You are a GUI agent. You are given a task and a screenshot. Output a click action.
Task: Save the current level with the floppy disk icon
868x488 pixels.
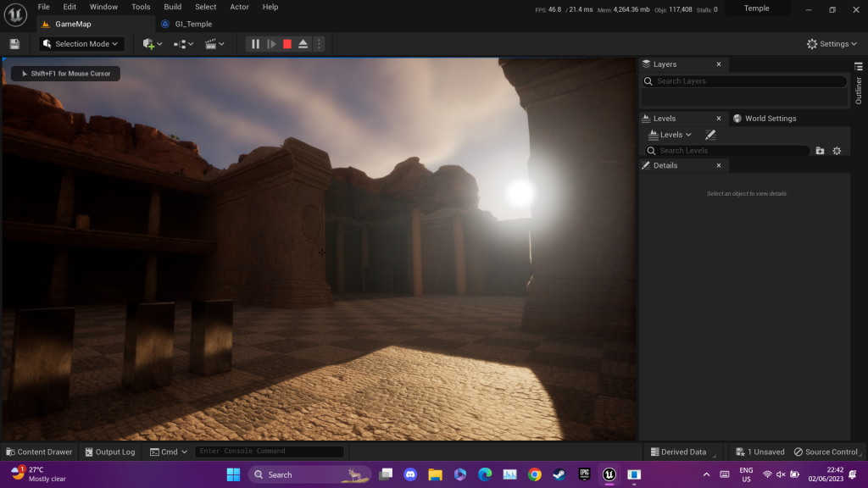[14, 44]
